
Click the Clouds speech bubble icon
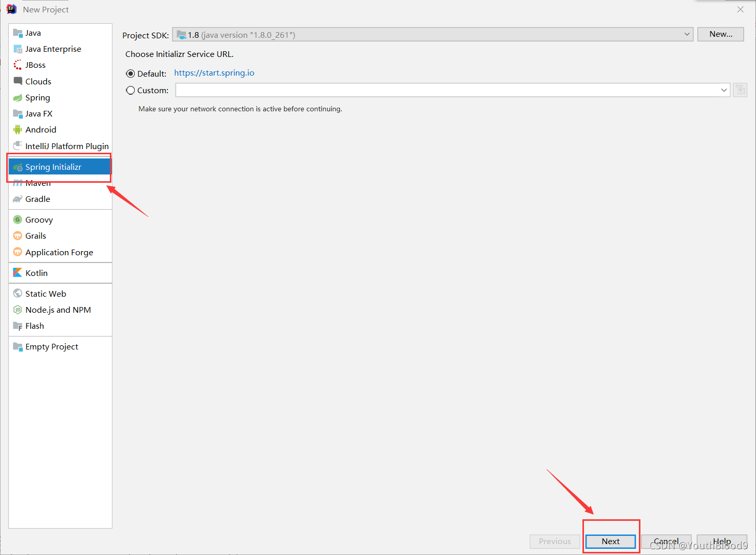[x=18, y=81]
